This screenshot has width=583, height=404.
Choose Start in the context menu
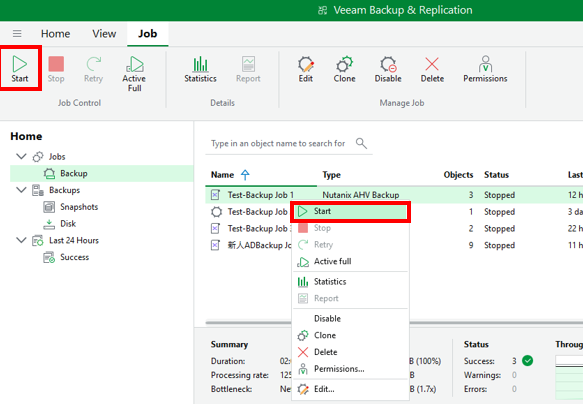click(351, 211)
